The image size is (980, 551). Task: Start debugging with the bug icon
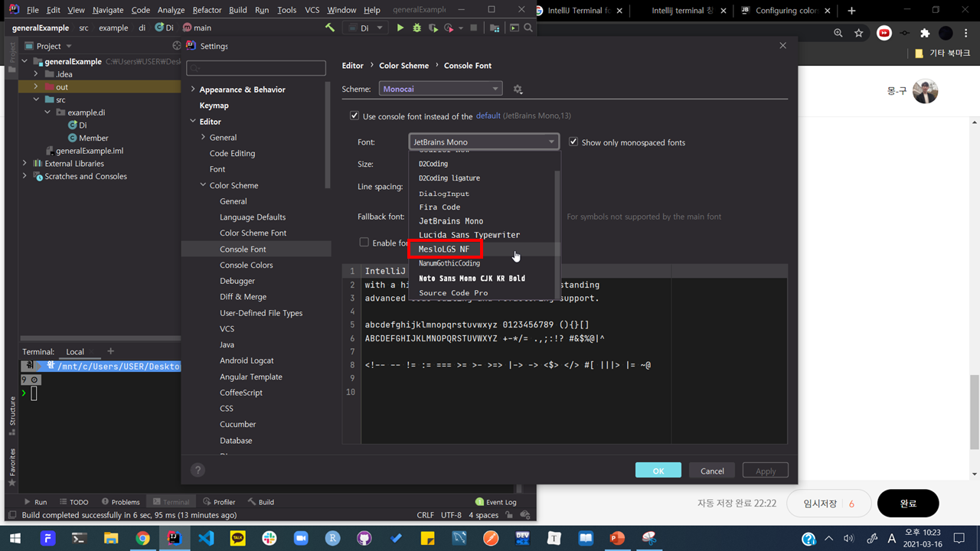(x=416, y=28)
